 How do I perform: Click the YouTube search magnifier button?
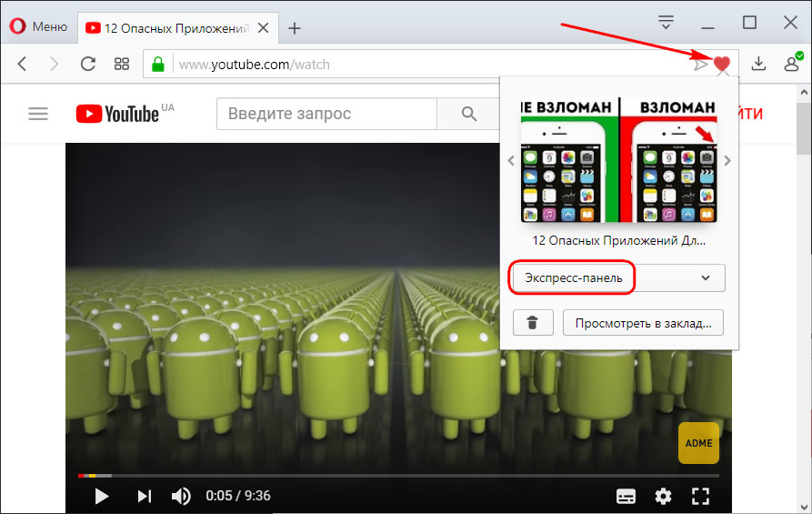click(469, 114)
